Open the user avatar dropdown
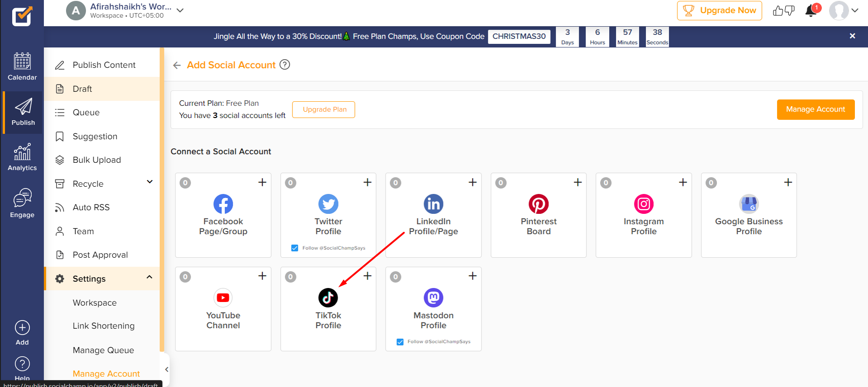The image size is (868, 387). (844, 10)
